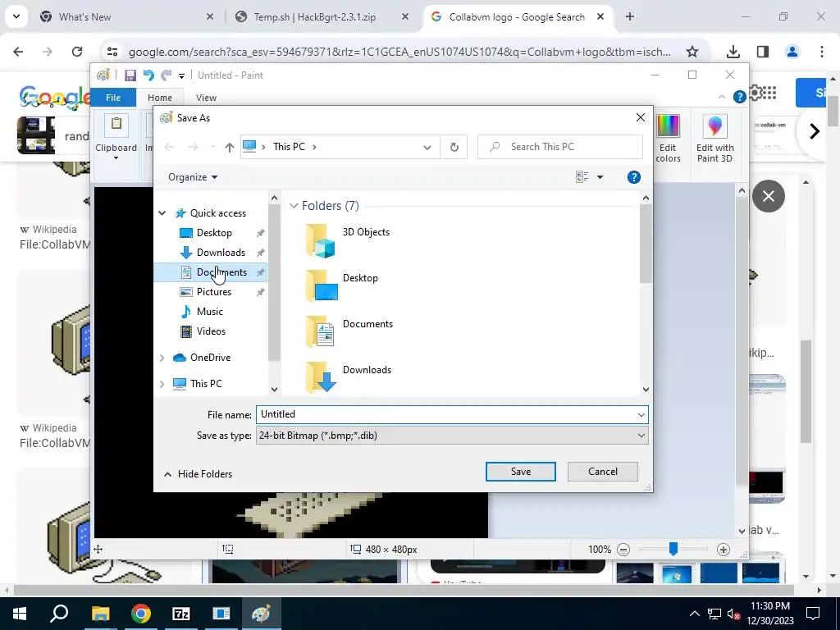Image resolution: width=840 pixels, height=630 pixels.
Task: Collapse the Paint ribbon with chevron
Action: [722, 97]
